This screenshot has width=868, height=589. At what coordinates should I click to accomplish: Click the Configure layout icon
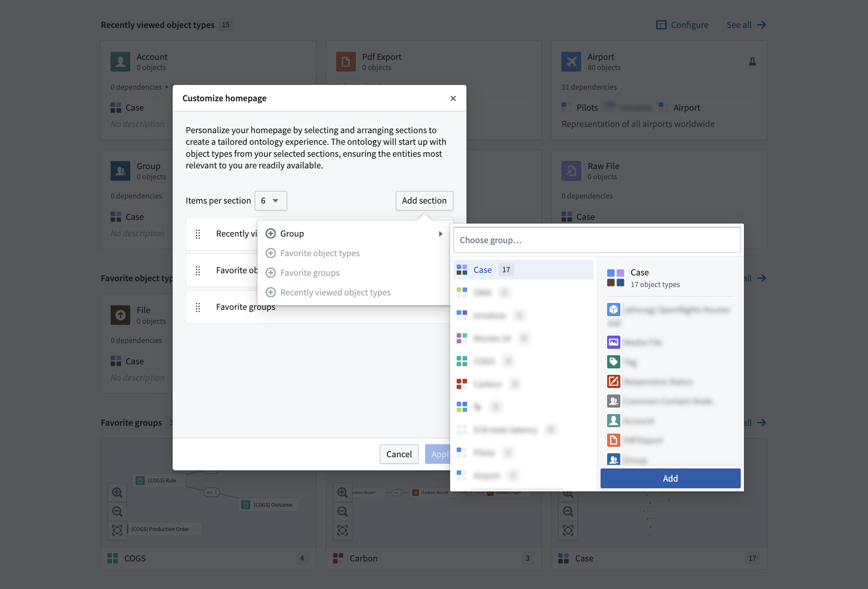(661, 25)
